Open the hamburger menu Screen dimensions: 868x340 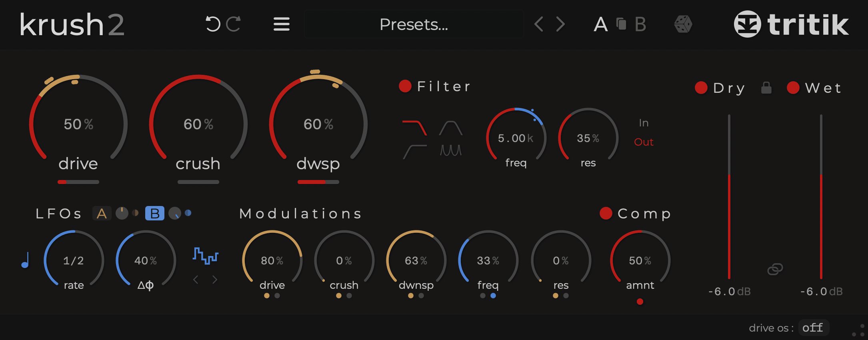click(x=282, y=24)
